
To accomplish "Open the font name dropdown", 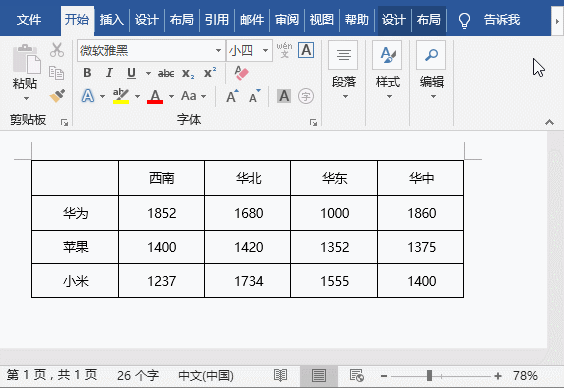I will pyautogui.click(x=218, y=50).
